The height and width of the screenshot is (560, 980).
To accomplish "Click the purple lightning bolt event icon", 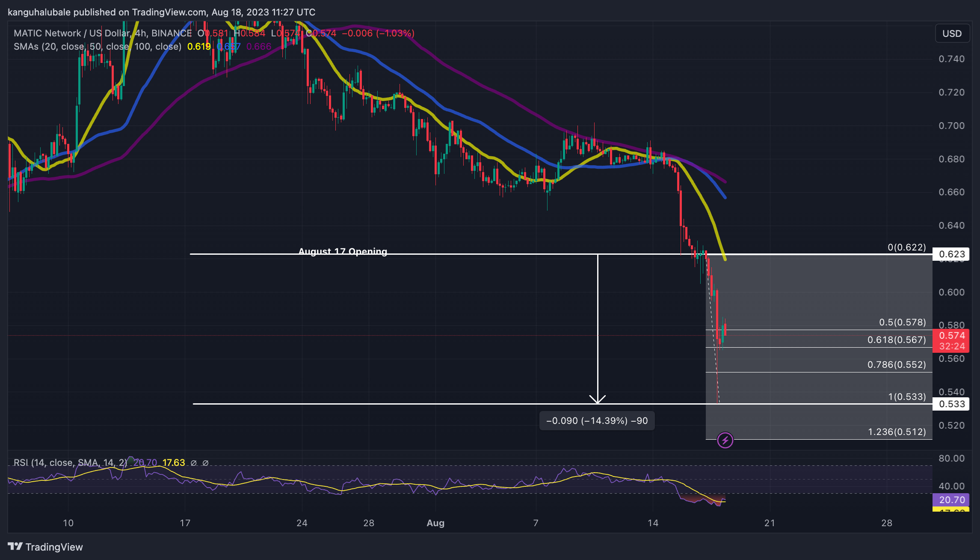I will coord(725,440).
